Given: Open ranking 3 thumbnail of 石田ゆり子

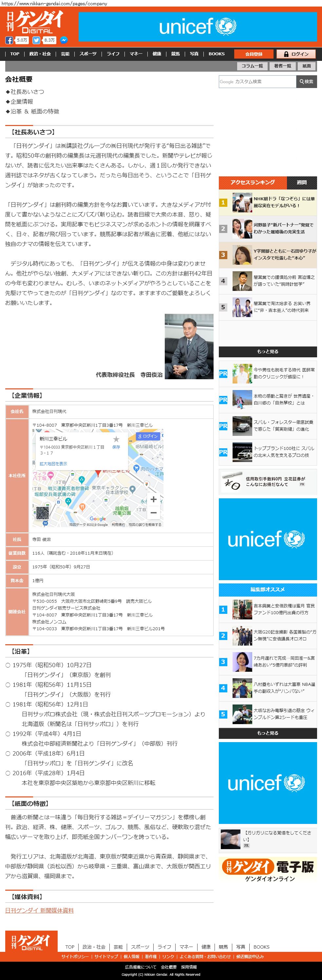Looking at the screenshot, I should 242,255.
